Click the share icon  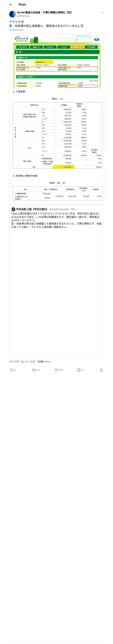point(101,370)
